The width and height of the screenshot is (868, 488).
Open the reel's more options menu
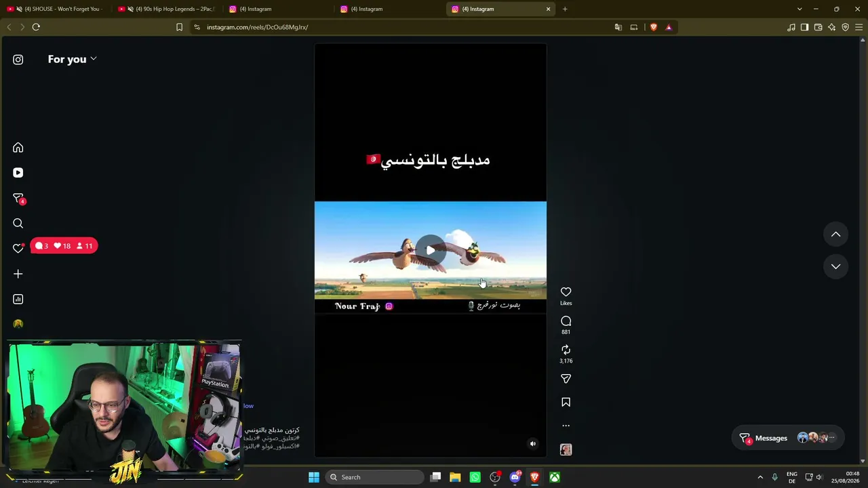(x=566, y=426)
